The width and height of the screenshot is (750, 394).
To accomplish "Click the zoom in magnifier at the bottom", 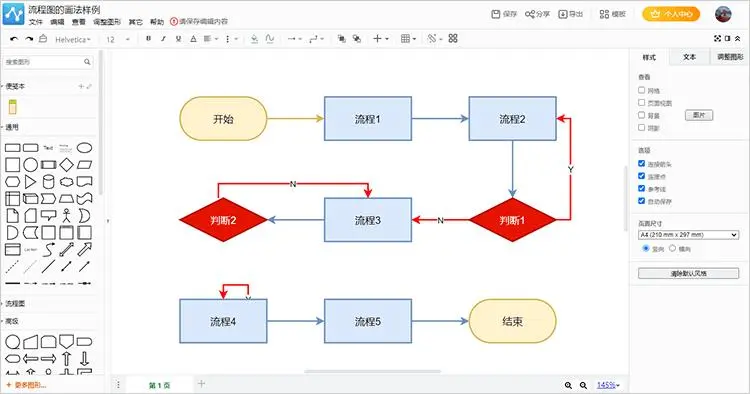I will pyautogui.click(x=568, y=385).
